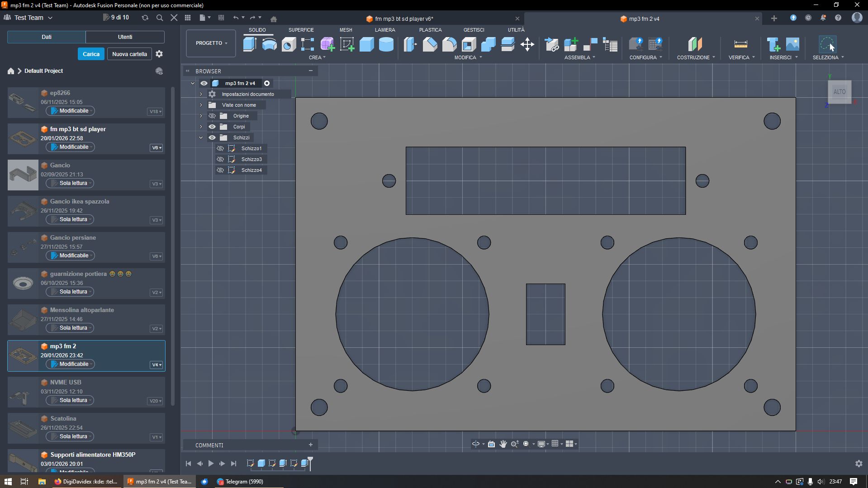Open Telegram from the Windows taskbar
Screen dimensions: 868x488
pyautogui.click(x=240, y=482)
